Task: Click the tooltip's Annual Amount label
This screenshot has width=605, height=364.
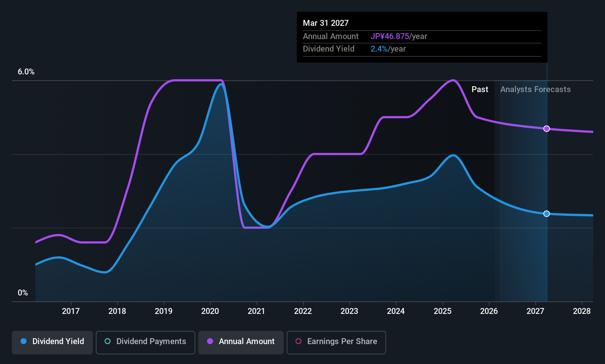Action: point(331,36)
